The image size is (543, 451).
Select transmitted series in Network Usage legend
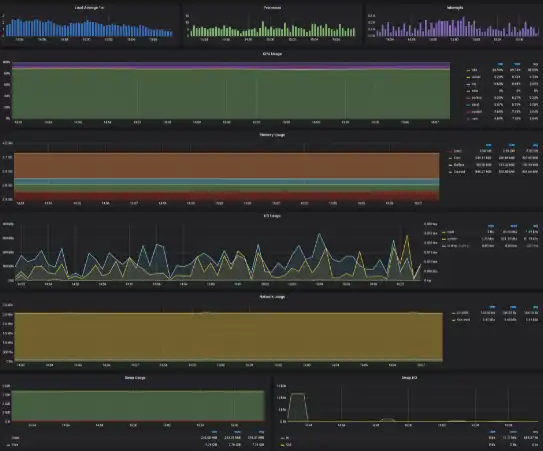[x=463, y=320]
